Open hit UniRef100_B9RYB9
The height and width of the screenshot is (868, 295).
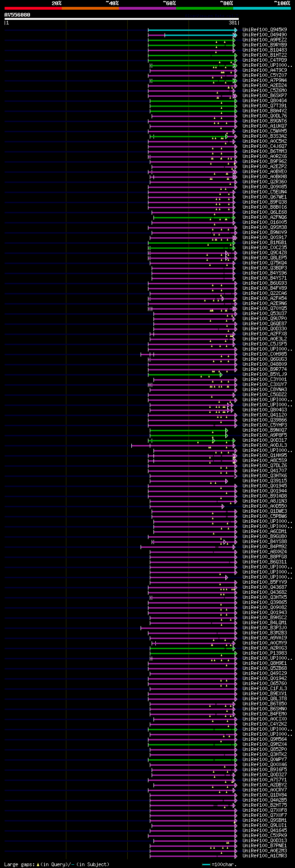[265, 45]
